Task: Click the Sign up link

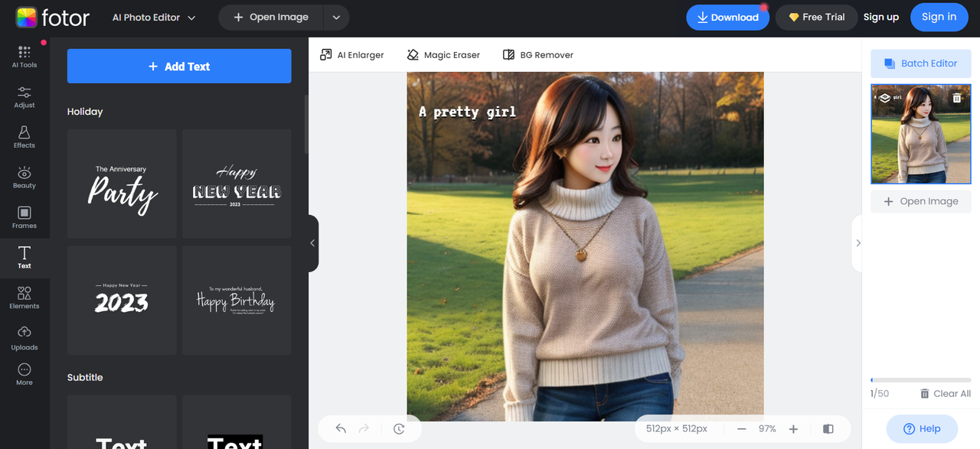Action: click(x=881, y=17)
